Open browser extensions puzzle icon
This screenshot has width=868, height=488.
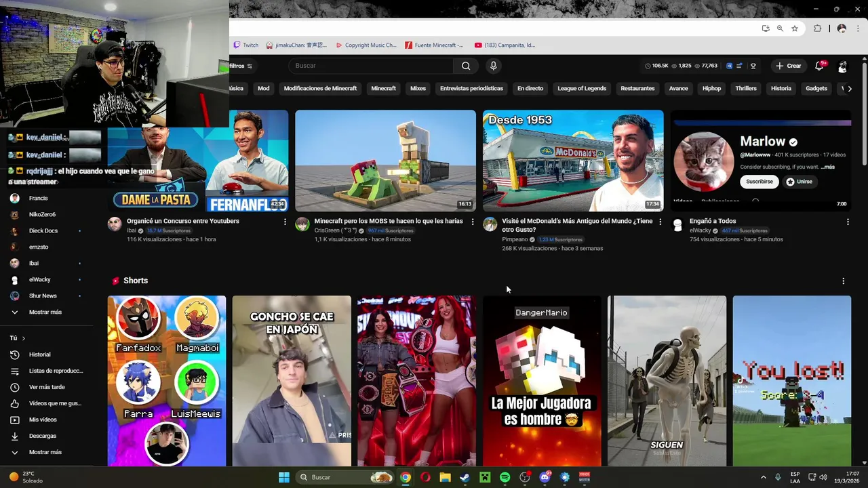coord(817,28)
